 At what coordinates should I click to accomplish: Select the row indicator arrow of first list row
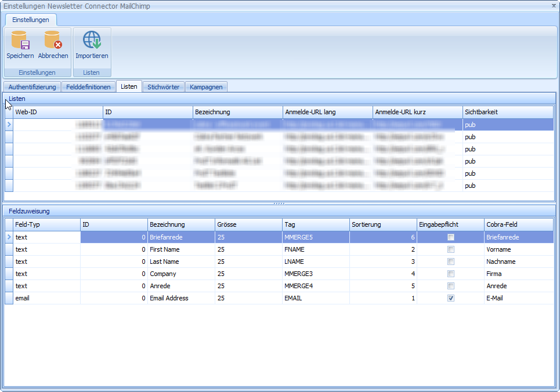9,125
